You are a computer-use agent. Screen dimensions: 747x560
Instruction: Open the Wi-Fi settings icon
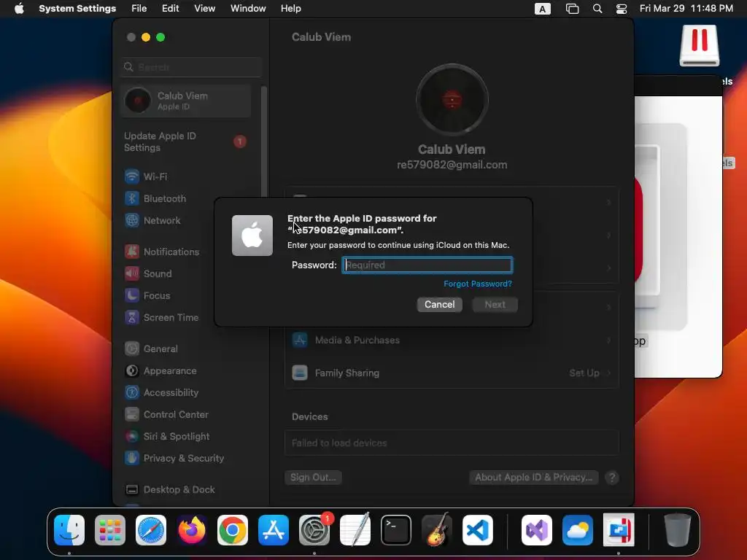coord(132,176)
